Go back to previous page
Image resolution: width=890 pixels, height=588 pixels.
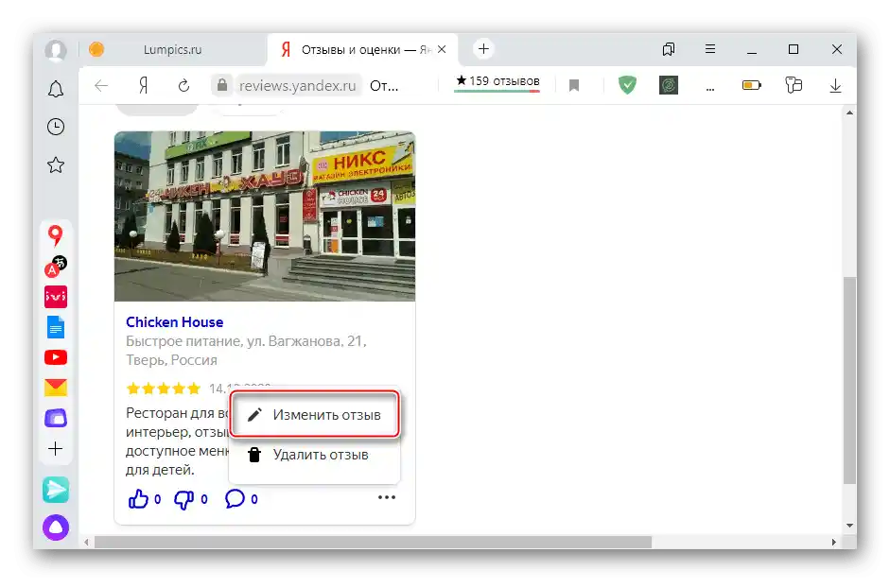click(x=101, y=86)
